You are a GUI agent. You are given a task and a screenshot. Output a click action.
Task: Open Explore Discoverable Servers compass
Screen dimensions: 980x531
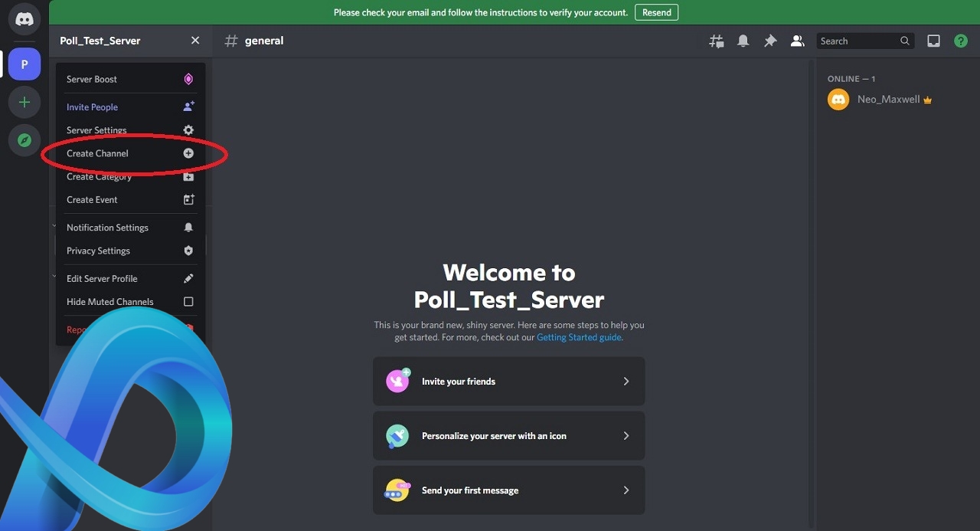(24, 140)
